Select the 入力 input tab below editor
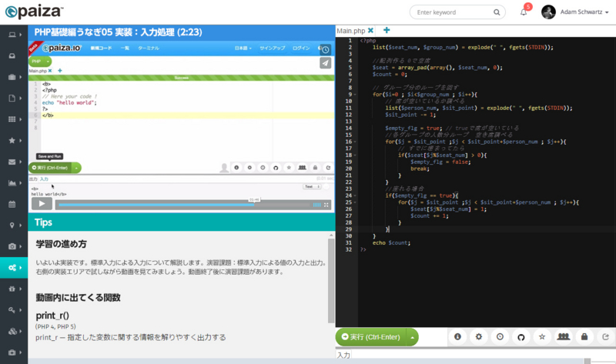The image size is (616, 364). (x=343, y=355)
